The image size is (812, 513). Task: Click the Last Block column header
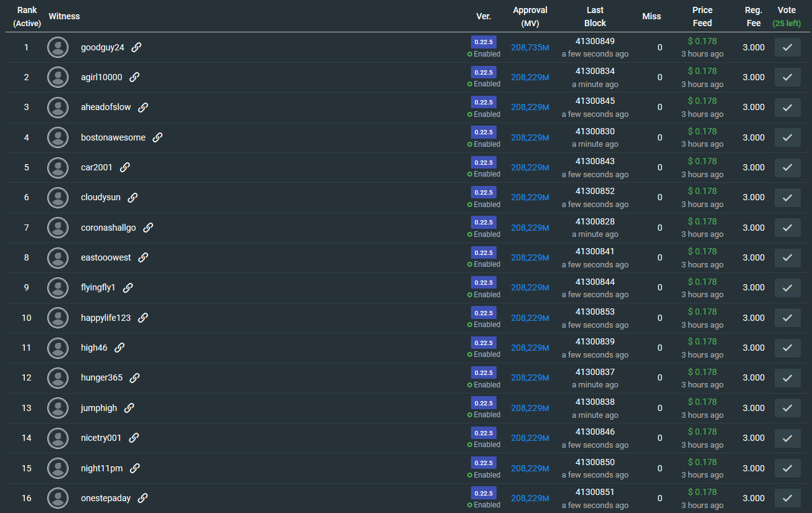point(595,16)
